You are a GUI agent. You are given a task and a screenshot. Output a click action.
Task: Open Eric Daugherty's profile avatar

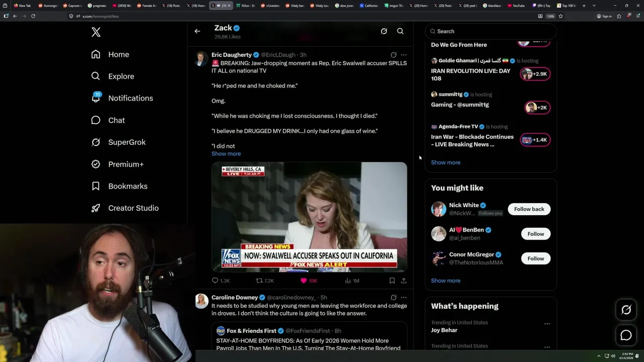pos(202,58)
